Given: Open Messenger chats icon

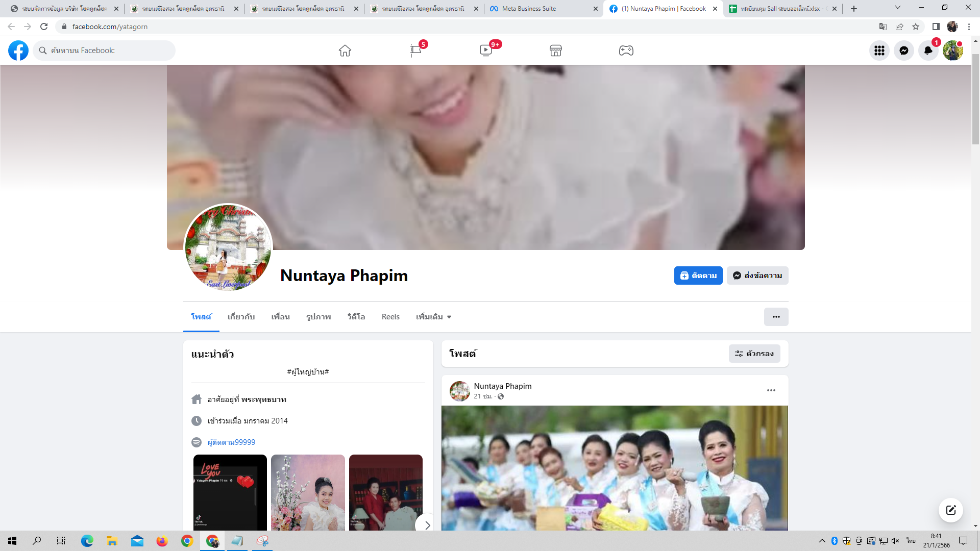Looking at the screenshot, I should (903, 51).
